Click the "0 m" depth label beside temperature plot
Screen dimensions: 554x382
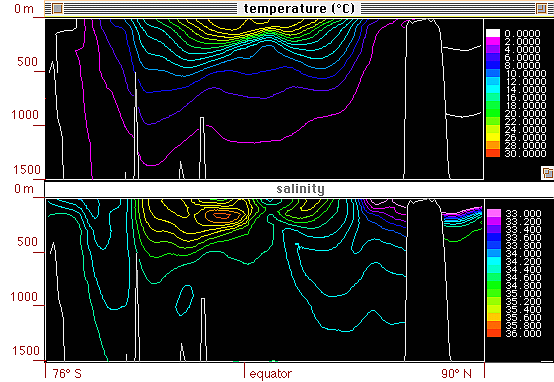tap(24, 8)
